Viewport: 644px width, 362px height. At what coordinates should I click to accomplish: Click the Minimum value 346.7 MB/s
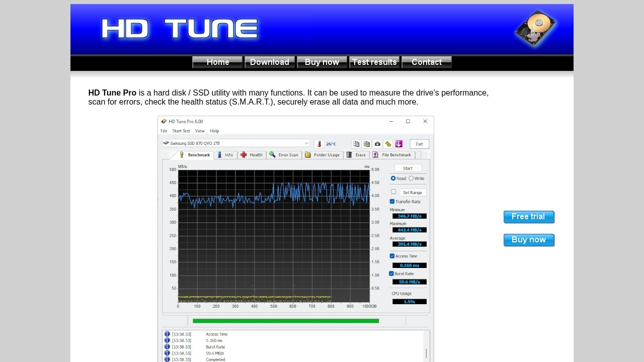(410, 216)
